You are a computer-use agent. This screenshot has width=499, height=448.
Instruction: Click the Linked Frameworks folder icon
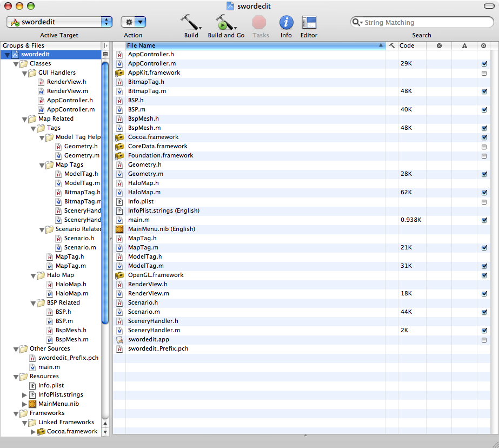pyautogui.click(x=32, y=423)
